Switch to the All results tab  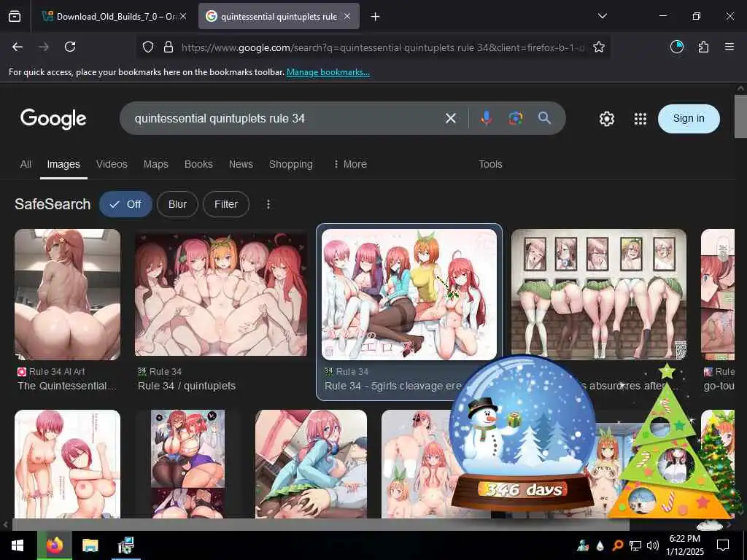pos(26,164)
